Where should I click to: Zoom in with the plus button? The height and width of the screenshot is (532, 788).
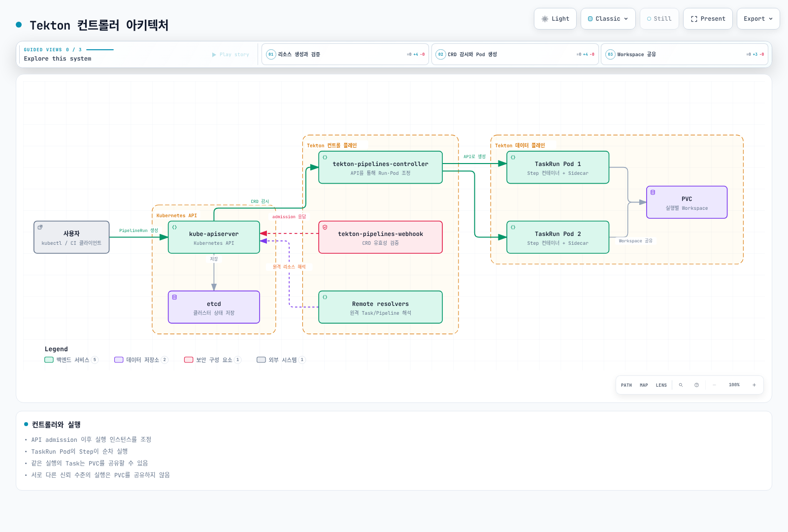[x=754, y=385]
